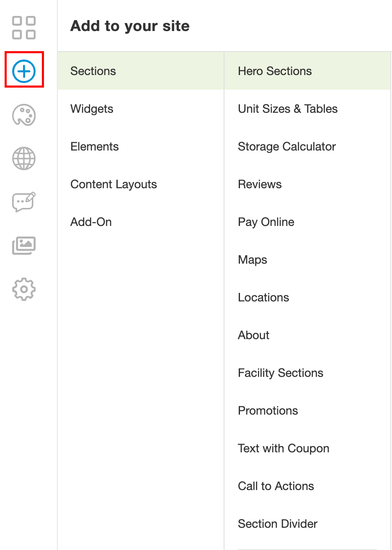Open Text with Coupon section
The height and width of the screenshot is (550, 392).
coord(284,449)
